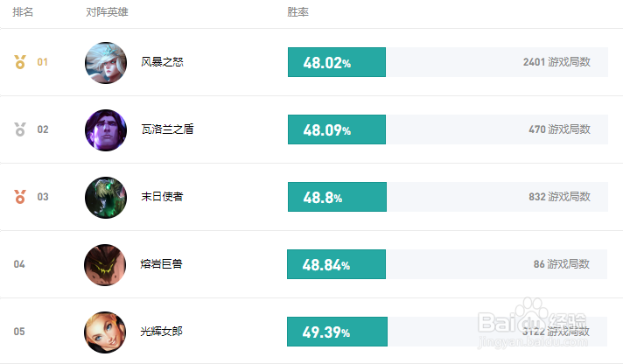The width and height of the screenshot is (623, 364).
Task: Select the 风暴之怒 champion avatar
Action: point(106,62)
